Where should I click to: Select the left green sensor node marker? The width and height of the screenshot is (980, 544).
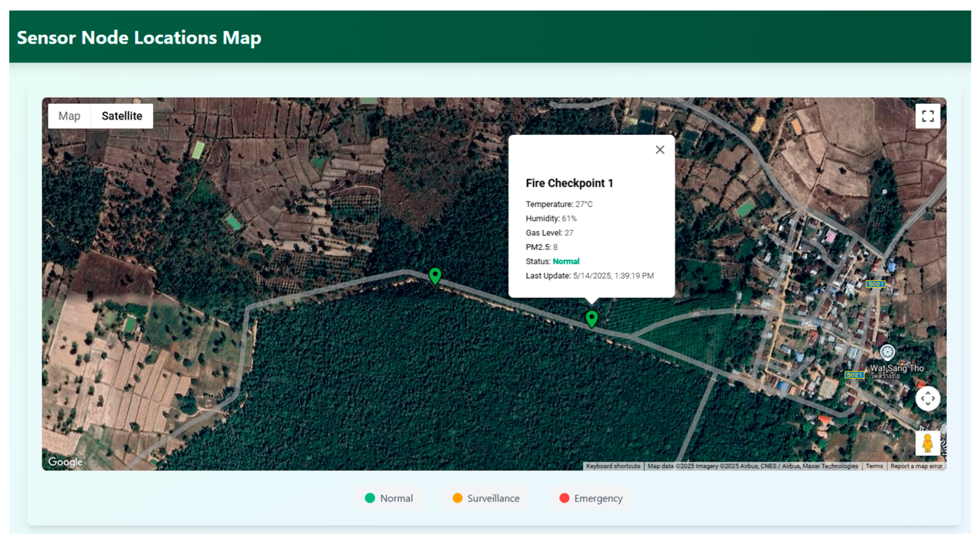pyautogui.click(x=435, y=275)
